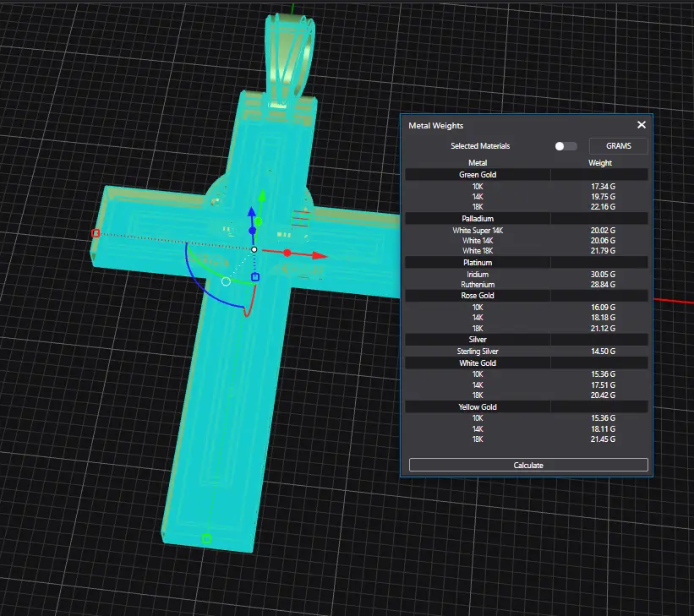Toggle the Selected Materials switch
Image resolution: width=694 pixels, height=616 pixels.
[566, 146]
